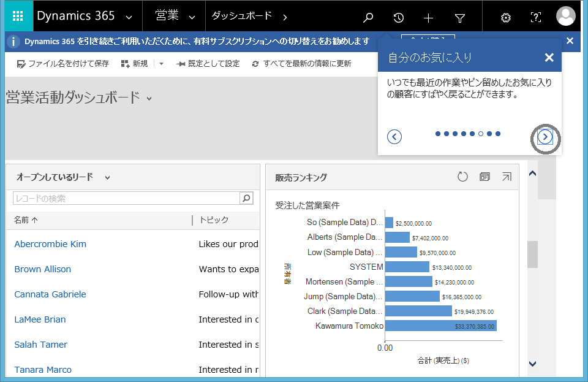The height and width of the screenshot is (382, 588).
Task: View records for 販売ランキング chart
Action: pos(484,177)
